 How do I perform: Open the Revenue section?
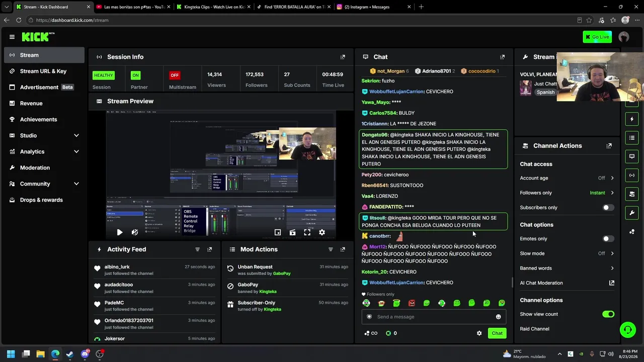pyautogui.click(x=44, y=104)
